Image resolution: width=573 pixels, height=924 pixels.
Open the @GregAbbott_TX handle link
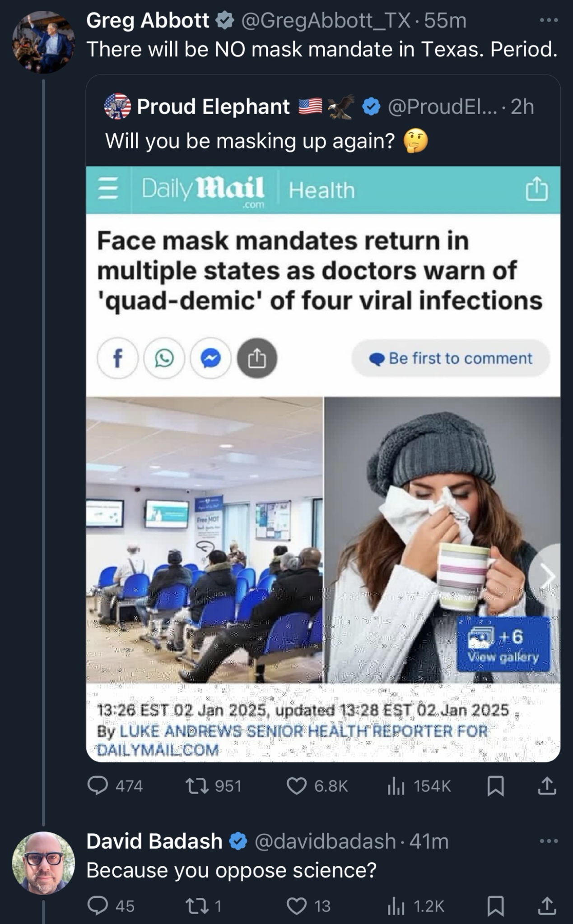click(326, 21)
